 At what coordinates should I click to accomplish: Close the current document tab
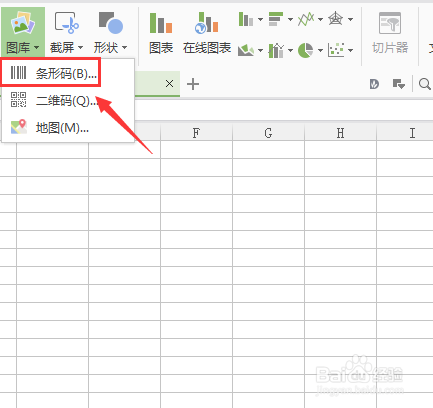[169, 84]
